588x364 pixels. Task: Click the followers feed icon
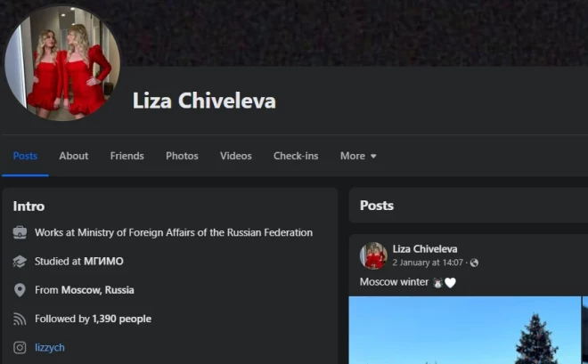(x=20, y=320)
